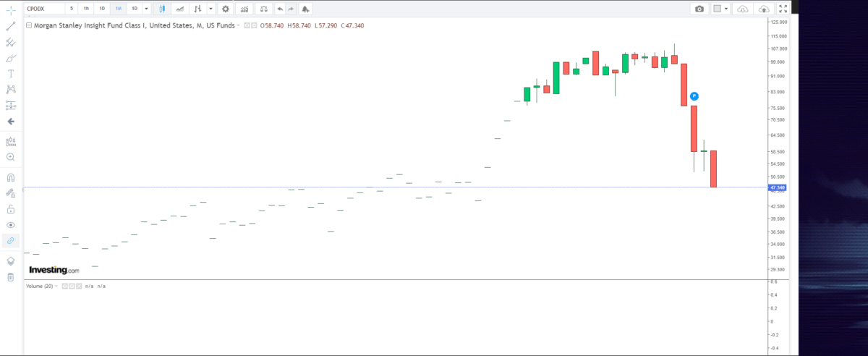
Task: Switch to the 1h timeframe
Action: point(86,9)
